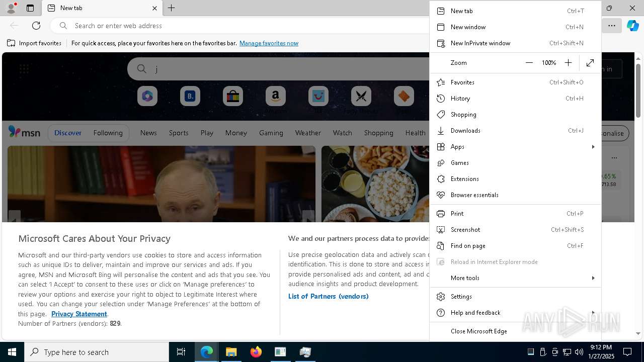
Task: Zoom out with the minus button
Action: [529, 63]
